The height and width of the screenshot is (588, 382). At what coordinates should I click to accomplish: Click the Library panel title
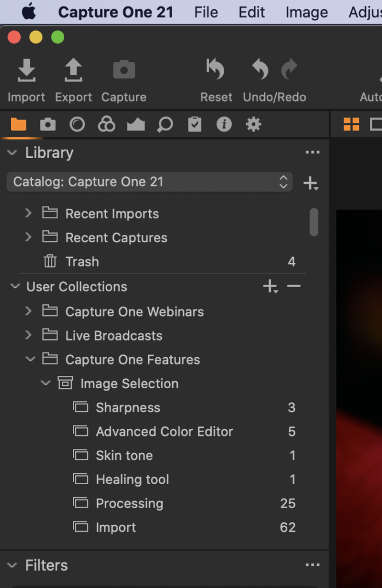click(x=49, y=153)
